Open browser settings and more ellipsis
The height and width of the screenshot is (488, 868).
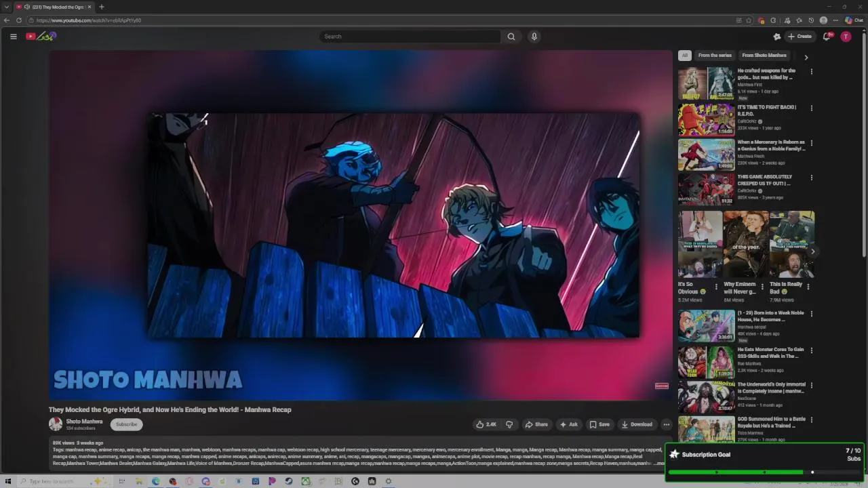click(x=835, y=20)
